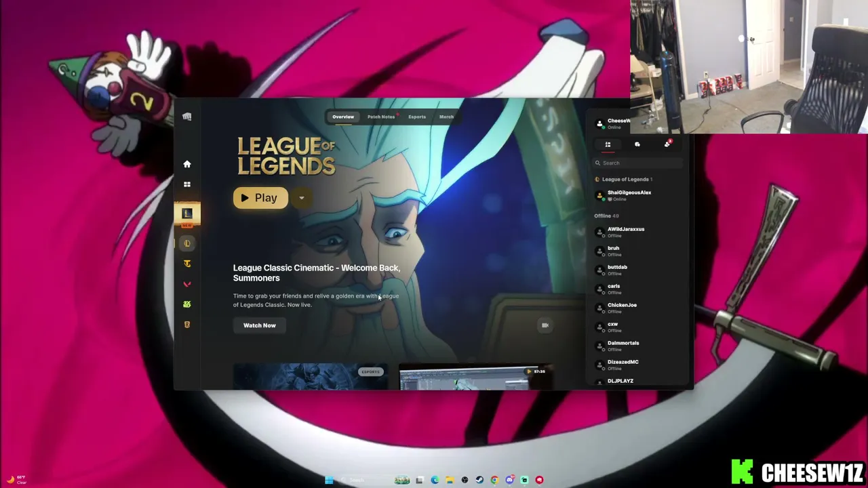
Task: Open the Riot Client red taskbar icon
Action: click(539, 480)
